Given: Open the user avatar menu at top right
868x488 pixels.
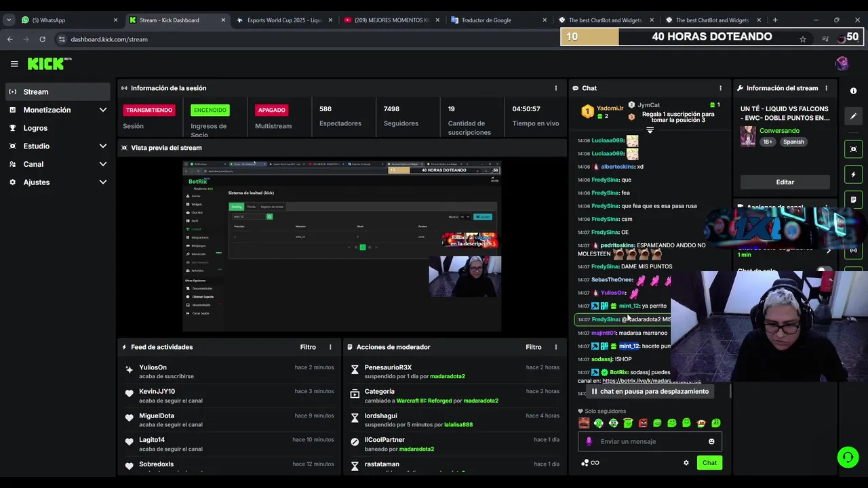Looking at the screenshot, I should click(x=842, y=64).
